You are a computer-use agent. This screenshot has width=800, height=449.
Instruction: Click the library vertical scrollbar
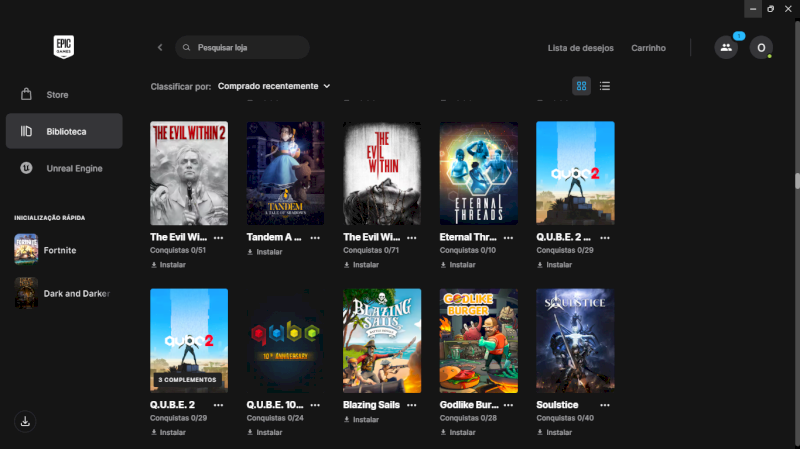tap(797, 182)
